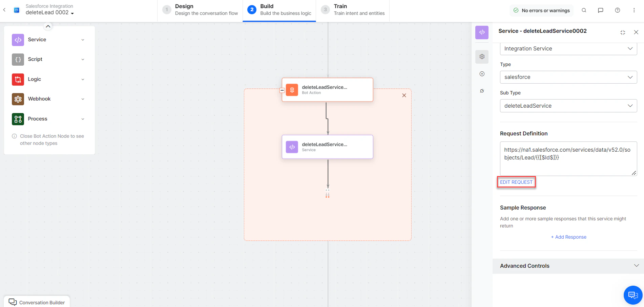Click Add Response under Sample Response
The height and width of the screenshot is (307, 644).
(568, 237)
